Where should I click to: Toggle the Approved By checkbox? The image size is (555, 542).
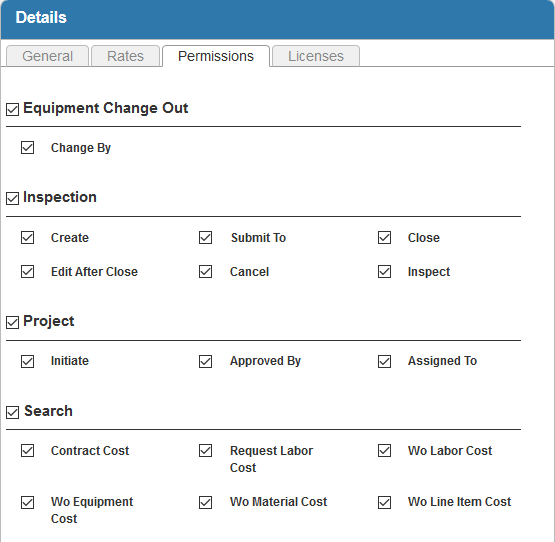click(206, 361)
